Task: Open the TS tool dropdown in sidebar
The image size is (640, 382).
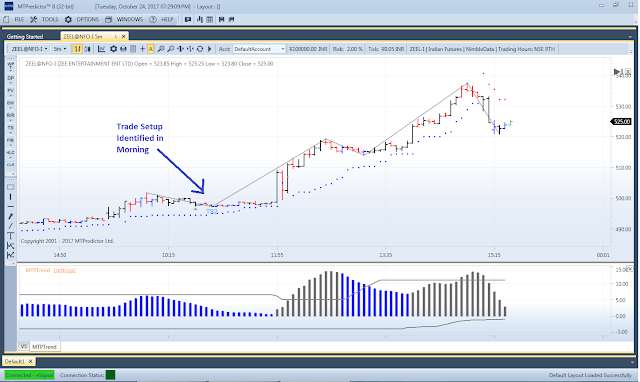Action: (11, 129)
